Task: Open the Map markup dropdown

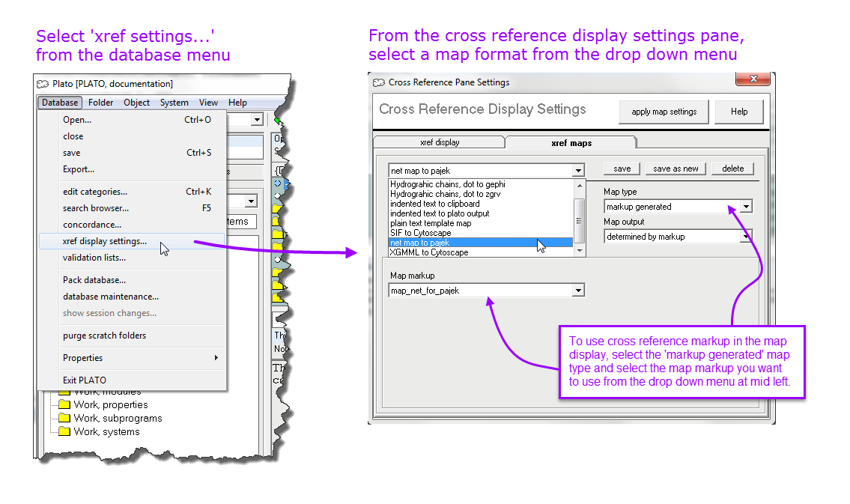Action: pos(577,291)
